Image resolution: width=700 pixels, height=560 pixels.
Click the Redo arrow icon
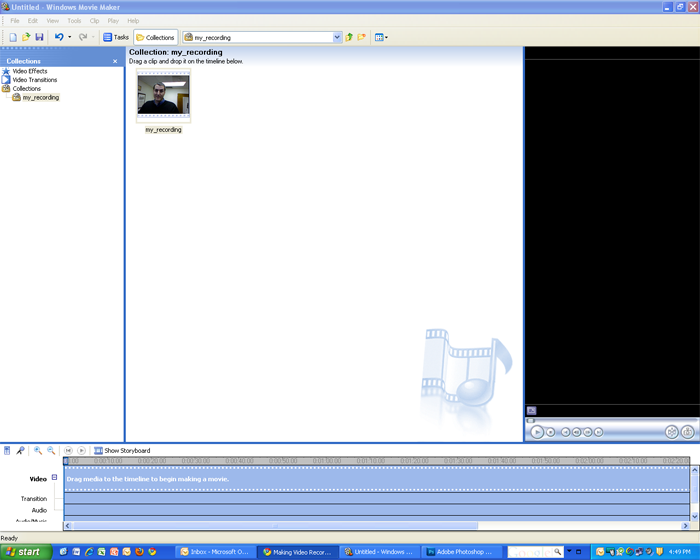click(83, 37)
